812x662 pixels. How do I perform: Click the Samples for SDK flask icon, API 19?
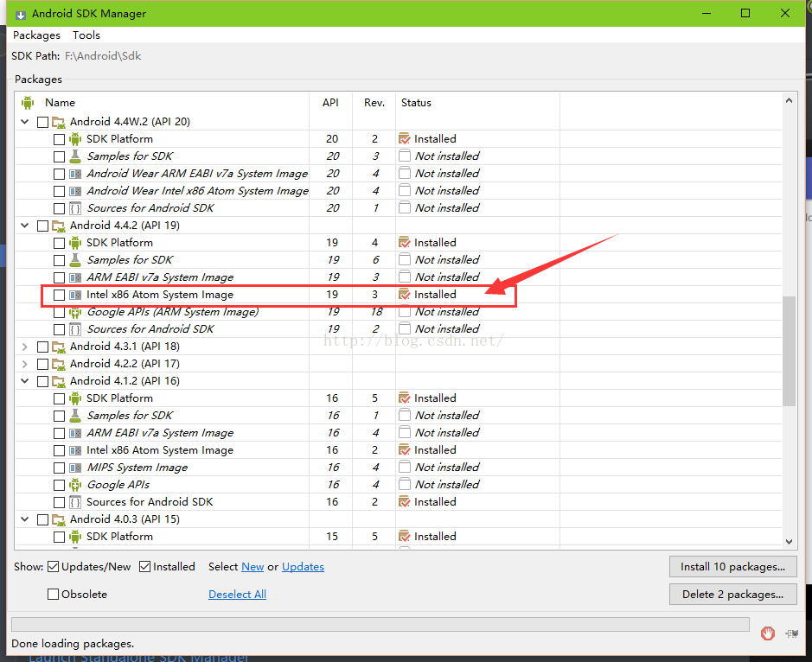coord(75,260)
